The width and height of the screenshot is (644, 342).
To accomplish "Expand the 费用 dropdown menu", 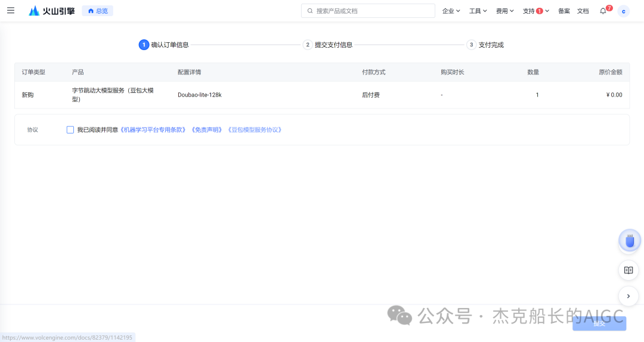I will click(505, 11).
